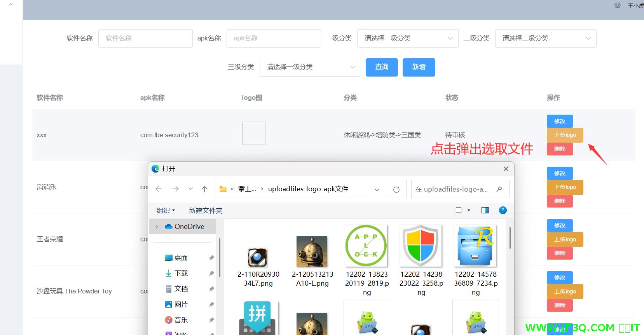Select the shield icon file 12202_1423823022_3258.png
Viewport: 644px width, 335px height.
[x=421, y=260]
